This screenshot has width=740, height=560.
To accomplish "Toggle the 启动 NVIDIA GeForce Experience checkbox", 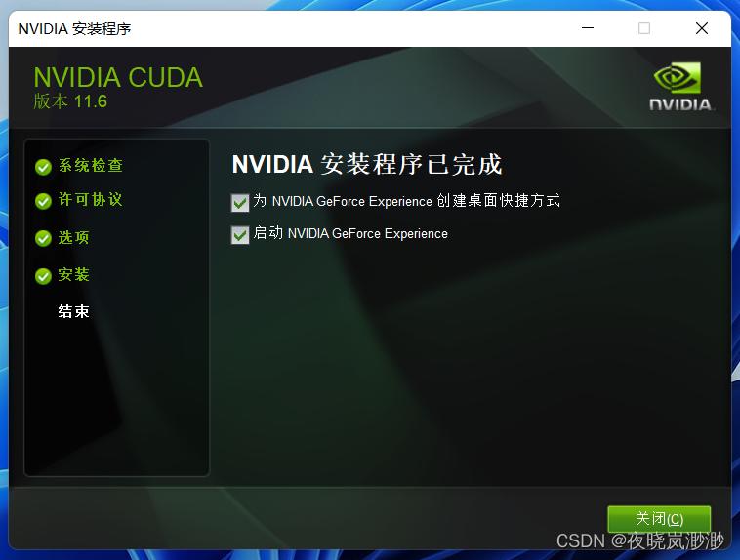I will click(240, 234).
